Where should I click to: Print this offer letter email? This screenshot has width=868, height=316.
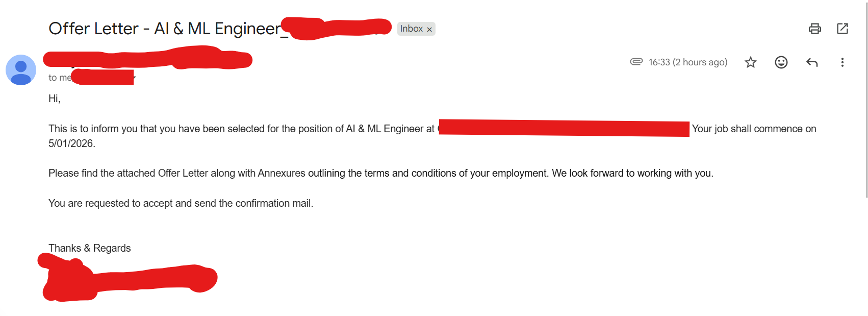tap(814, 29)
